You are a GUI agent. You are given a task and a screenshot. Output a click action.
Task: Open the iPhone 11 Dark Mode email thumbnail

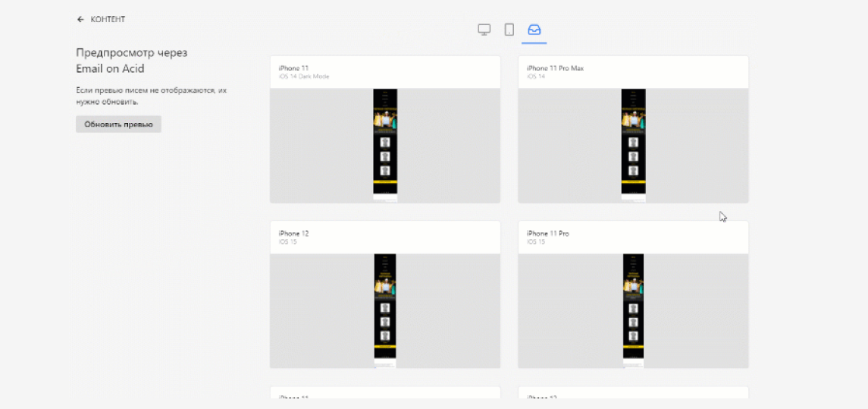pos(385,146)
